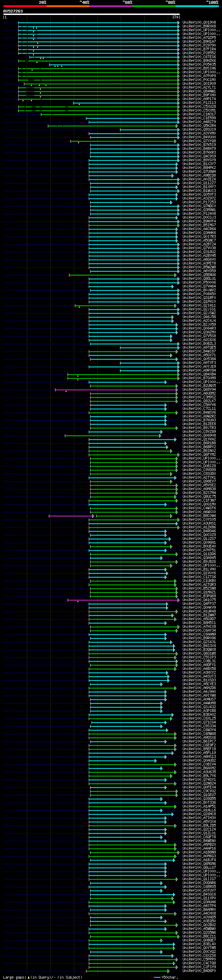222x980 pixels.
Task: Click the purple alignment bar of Q68Y94
Action: coord(116,390)
